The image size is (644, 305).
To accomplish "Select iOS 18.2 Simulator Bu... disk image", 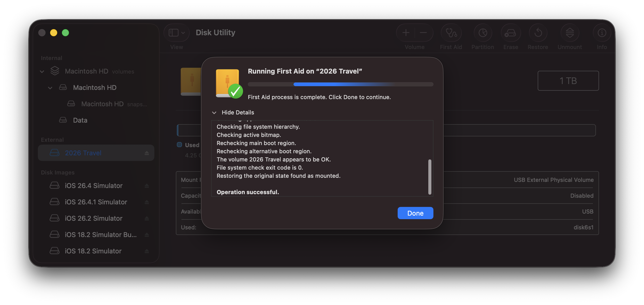I will [96, 235].
